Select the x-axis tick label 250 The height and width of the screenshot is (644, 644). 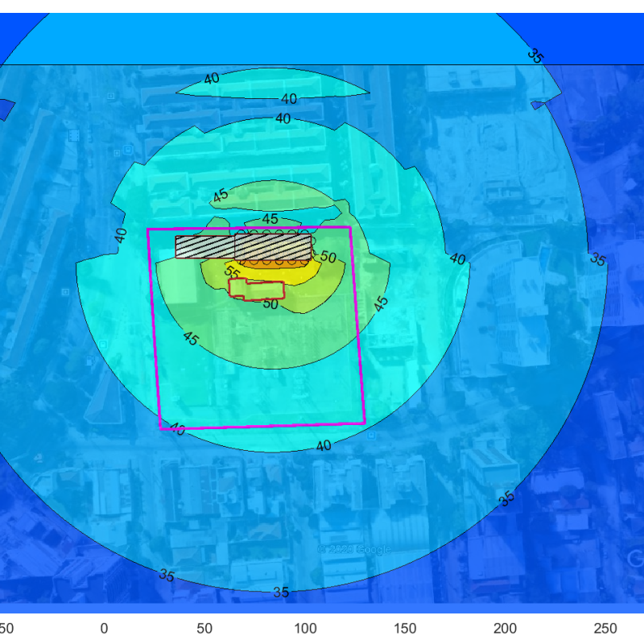click(605, 628)
